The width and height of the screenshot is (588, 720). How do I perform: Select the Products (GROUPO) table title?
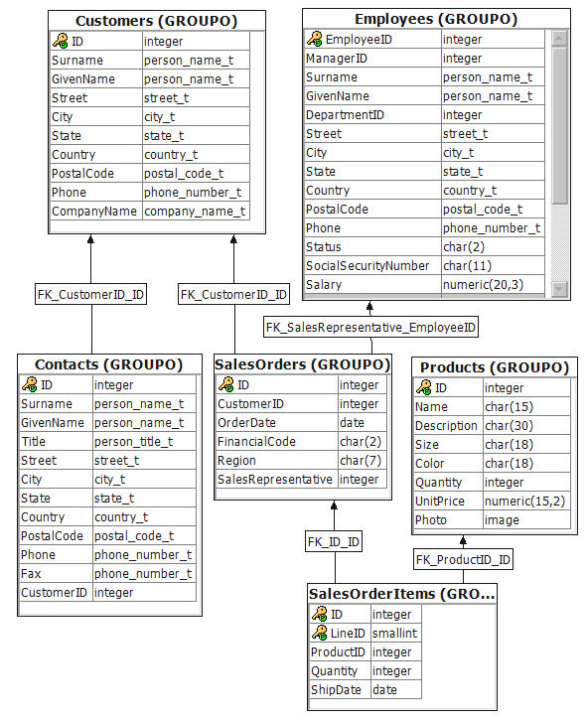tap(495, 367)
